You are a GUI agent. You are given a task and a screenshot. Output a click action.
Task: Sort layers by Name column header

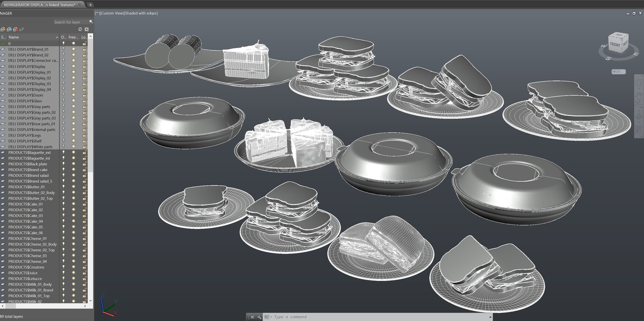coord(33,37)
